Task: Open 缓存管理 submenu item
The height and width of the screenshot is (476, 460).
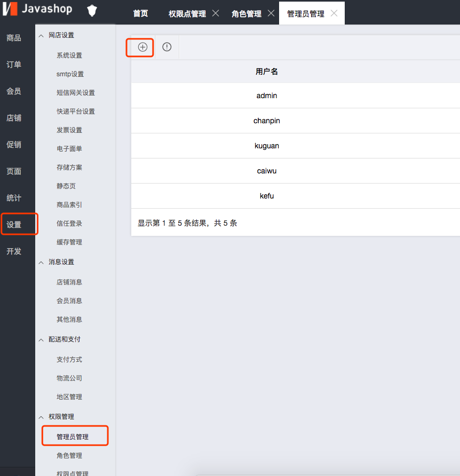Action: (x=69, y=242)
